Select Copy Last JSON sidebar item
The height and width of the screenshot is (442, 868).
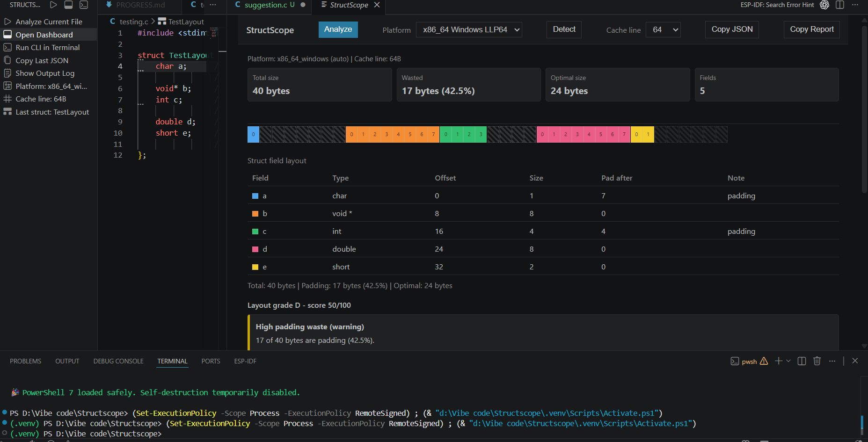coord(49,60)
